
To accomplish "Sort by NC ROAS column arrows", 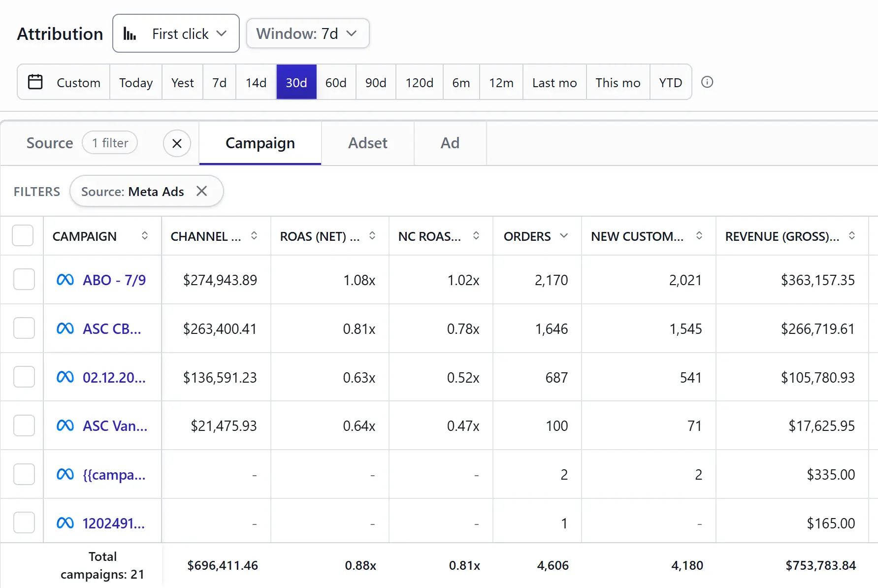I will 476,236.
